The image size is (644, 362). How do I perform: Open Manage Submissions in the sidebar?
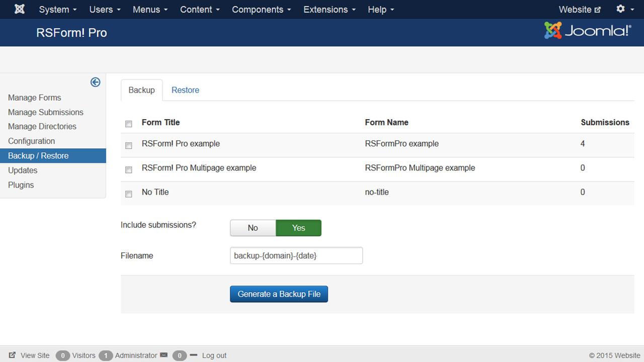pyautogui.click(x=46, y=112)
